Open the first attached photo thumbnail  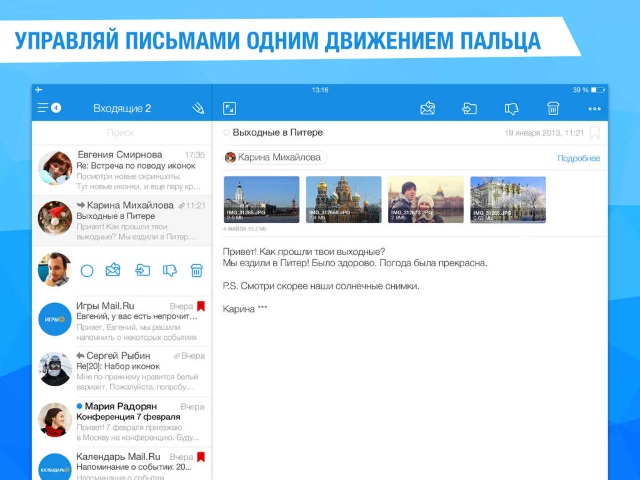(x=261, y=199)
